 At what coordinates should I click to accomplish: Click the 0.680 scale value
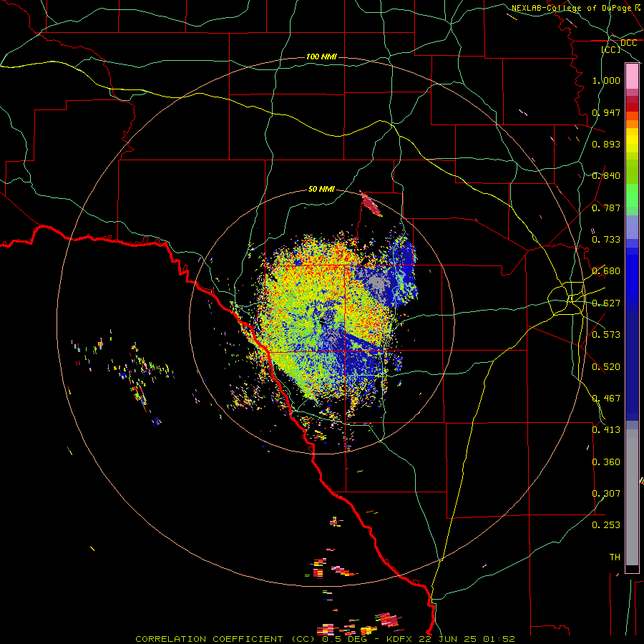coord(606,271)
